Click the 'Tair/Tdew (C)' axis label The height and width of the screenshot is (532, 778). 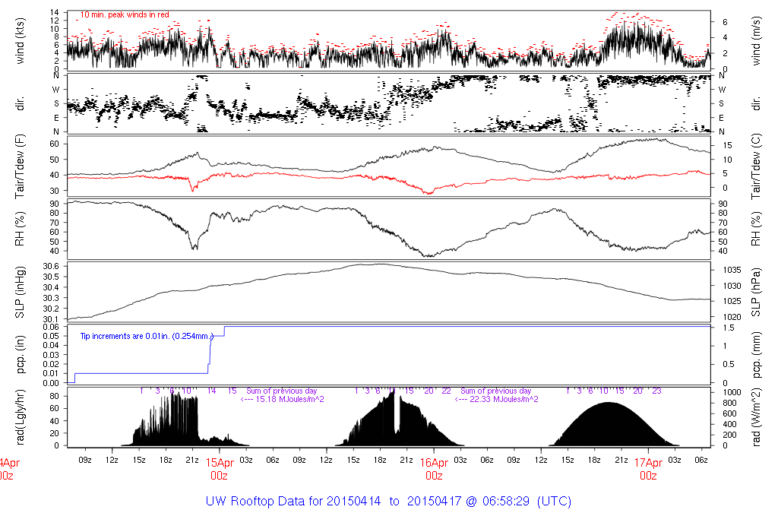click(x=756, y=166)
